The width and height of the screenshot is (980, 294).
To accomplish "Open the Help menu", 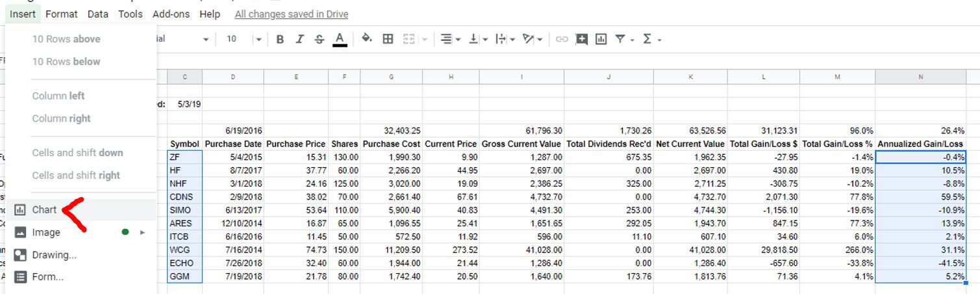I will coord(209,14).
